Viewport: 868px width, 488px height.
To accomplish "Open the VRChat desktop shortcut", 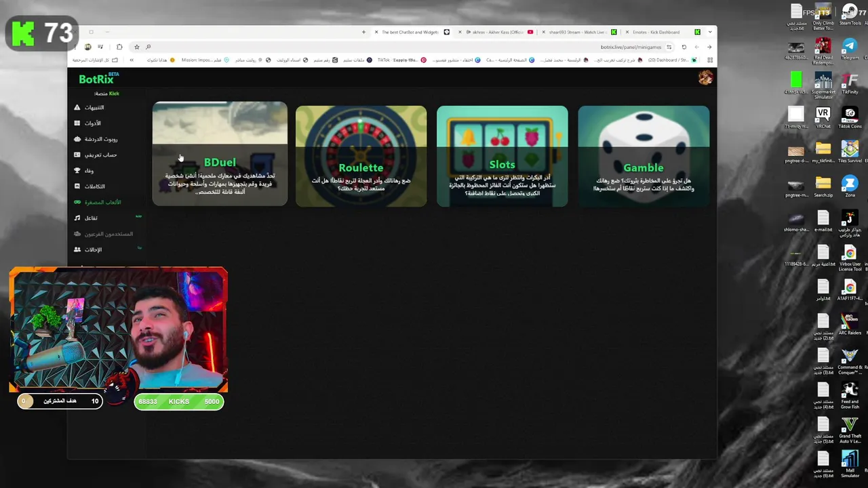I will point(823,117).
